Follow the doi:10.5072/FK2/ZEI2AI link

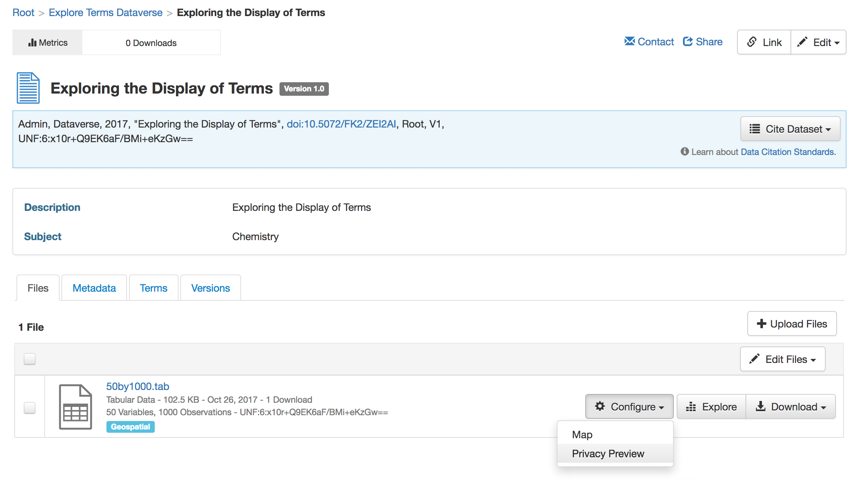click(341, 124)
